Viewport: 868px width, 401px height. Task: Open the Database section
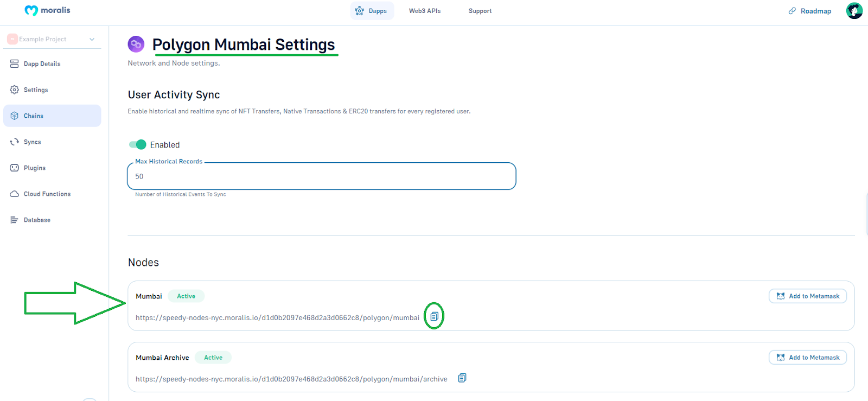(x=52, y=220)
